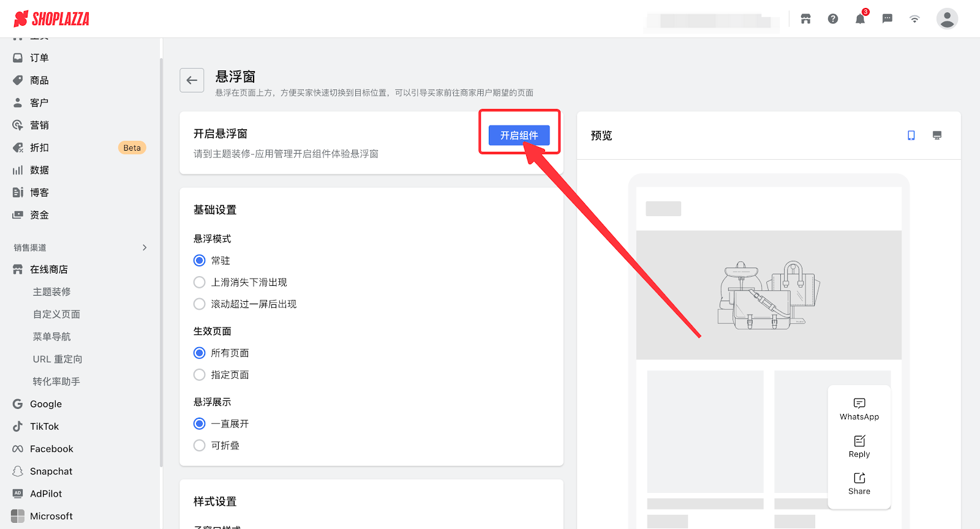The height and width of the screenshot is (529, 980).
Task: Switch preview to mobile device icon
Action: click(x=911, y=135)
